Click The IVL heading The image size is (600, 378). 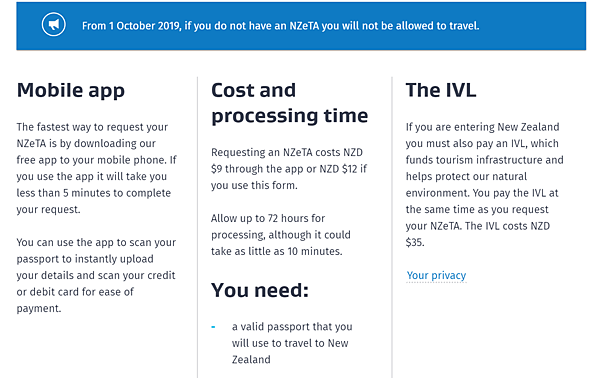441,90
